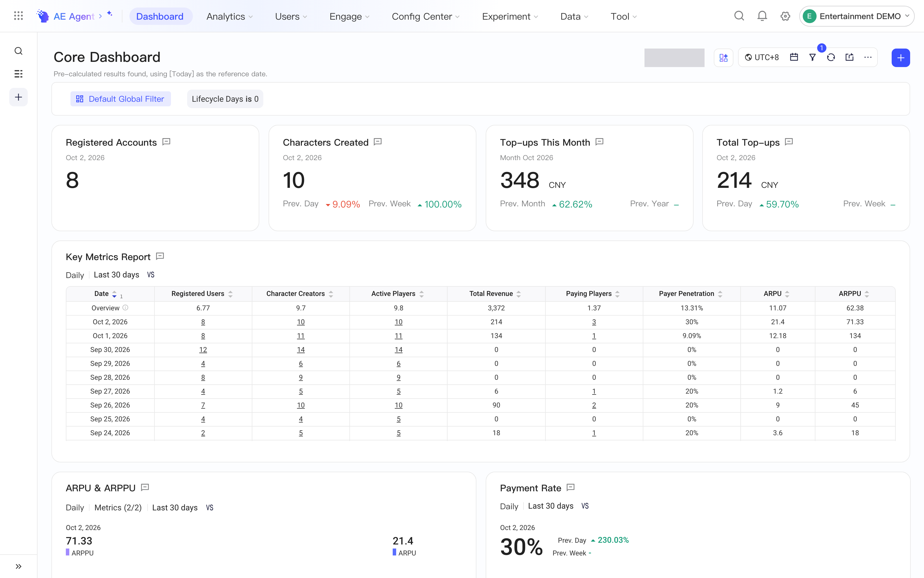Sort table by ARPPU column
This screenshot has width=924, height=578.
(867, 294)
